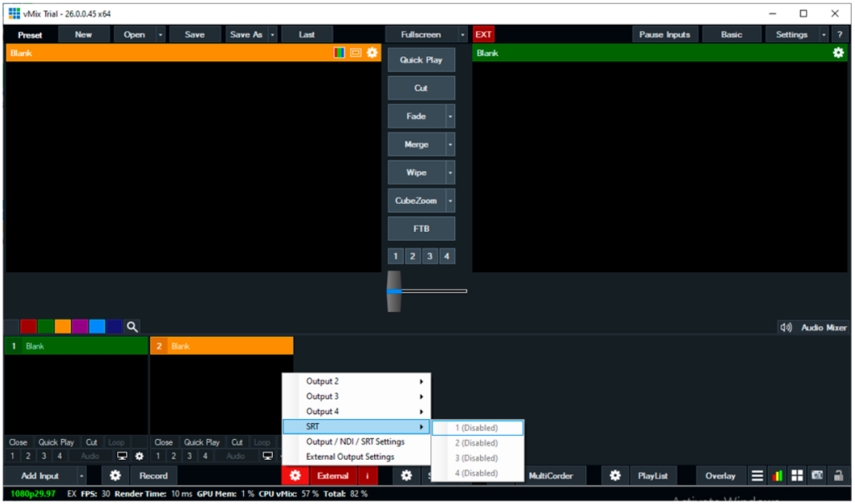Click the fullscreen icon on the orange Blank input

coord(356,53)
